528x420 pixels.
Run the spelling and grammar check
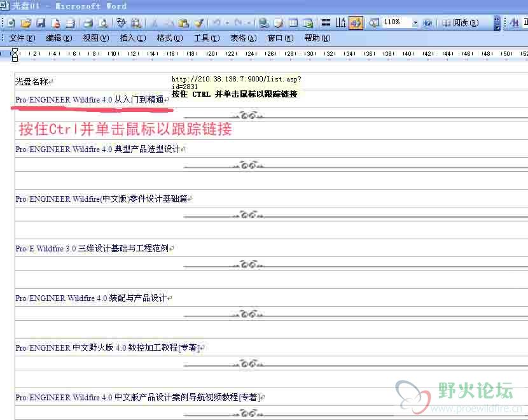(x=122, y=23)
